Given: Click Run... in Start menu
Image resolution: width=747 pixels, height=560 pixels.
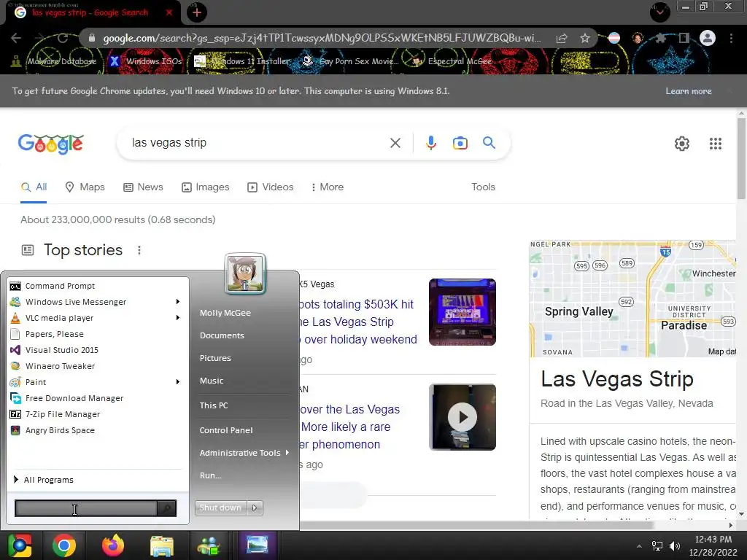Looking at the screenshot, I should tap(211, 475).
